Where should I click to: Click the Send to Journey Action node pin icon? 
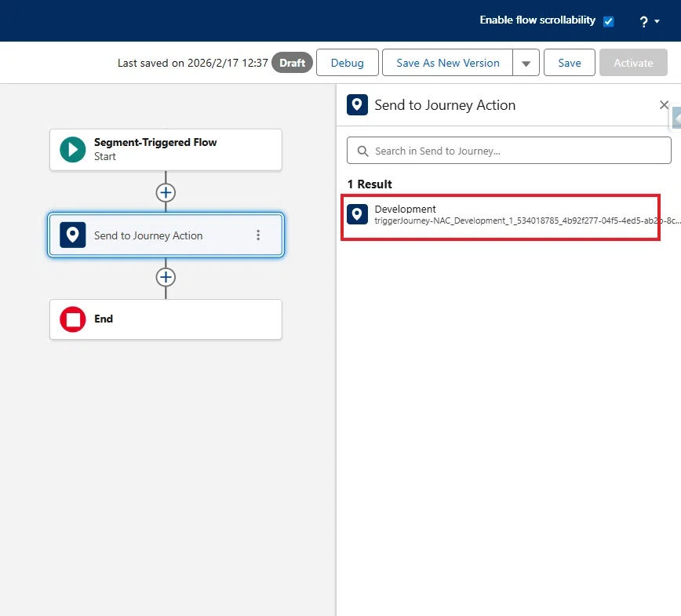[x=72, y=235]
